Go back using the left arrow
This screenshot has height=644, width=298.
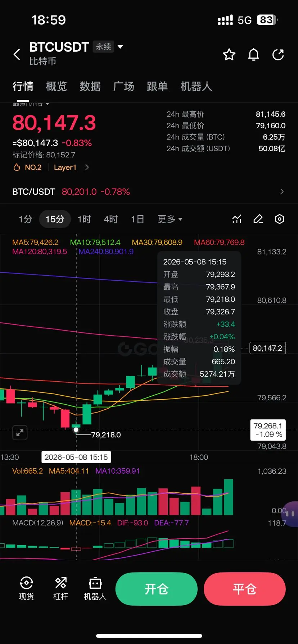tap(17, 55)
